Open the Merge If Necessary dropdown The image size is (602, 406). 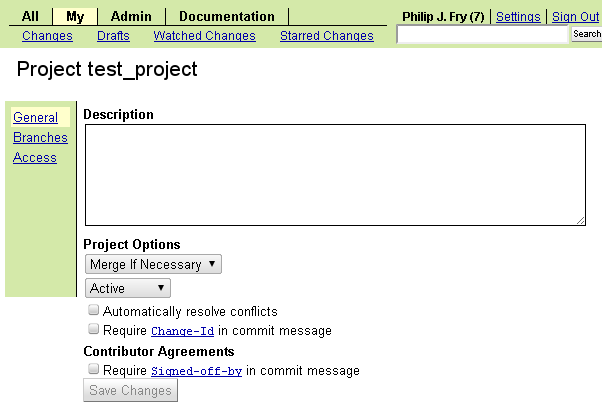click(153, 264)
